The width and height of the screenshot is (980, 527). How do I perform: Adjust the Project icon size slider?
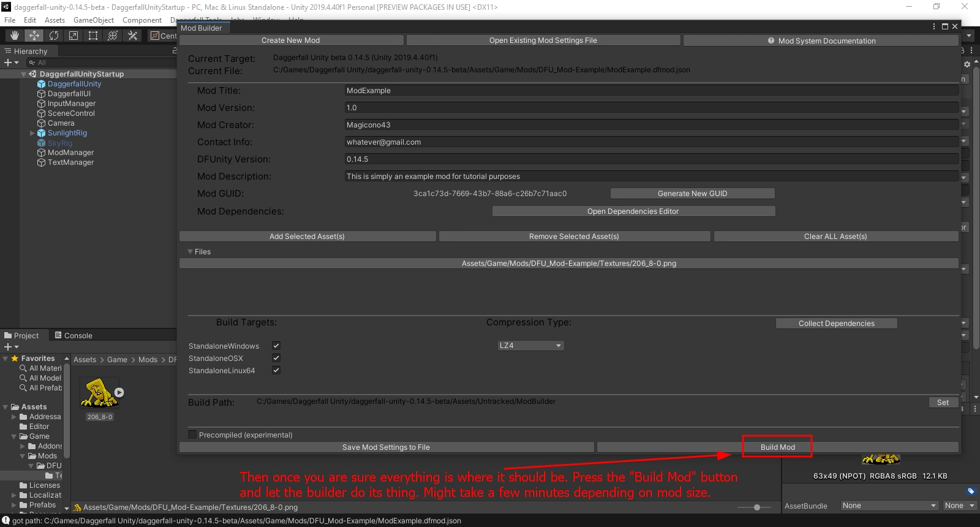[757, 507]
